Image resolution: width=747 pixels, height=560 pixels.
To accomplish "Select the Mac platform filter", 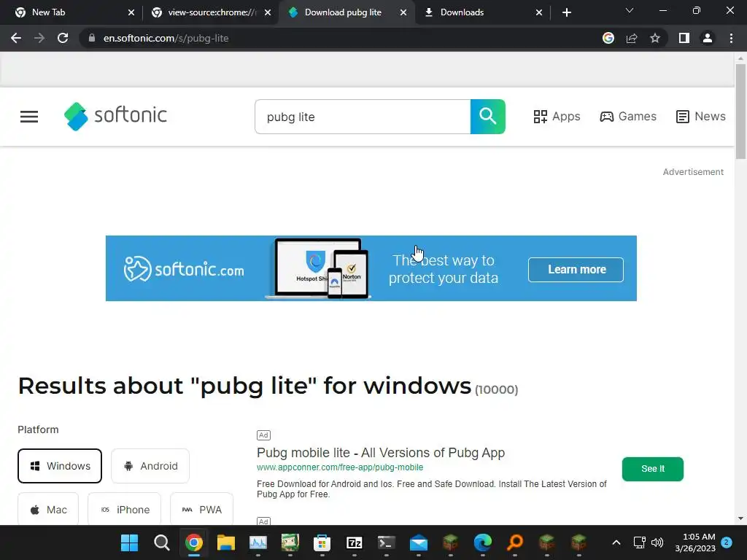I will click(x=48, y=510).
